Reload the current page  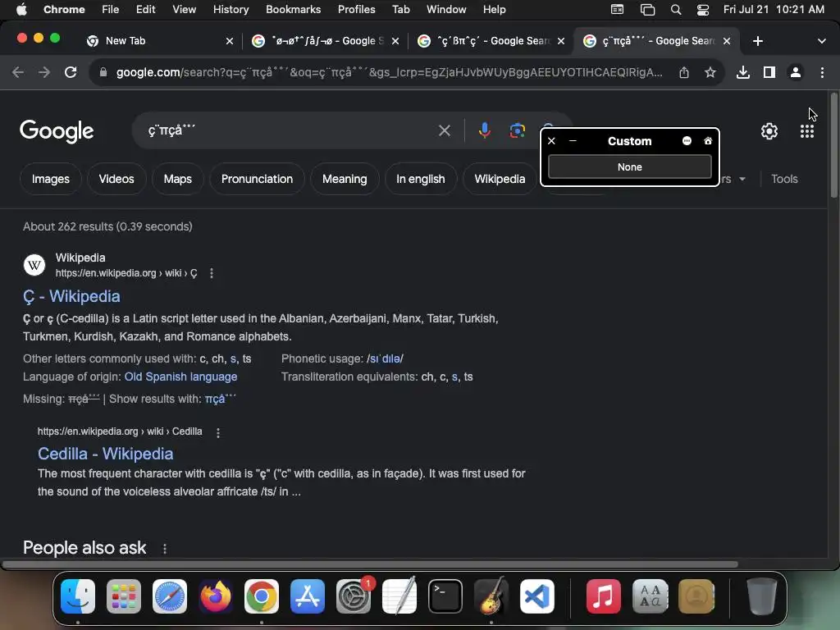click(x=71, y=72)
